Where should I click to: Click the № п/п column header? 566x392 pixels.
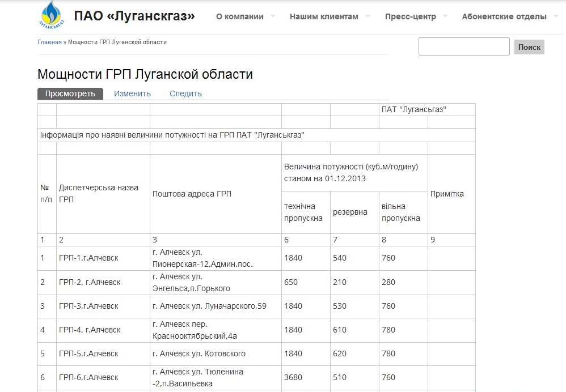point(47,194)
